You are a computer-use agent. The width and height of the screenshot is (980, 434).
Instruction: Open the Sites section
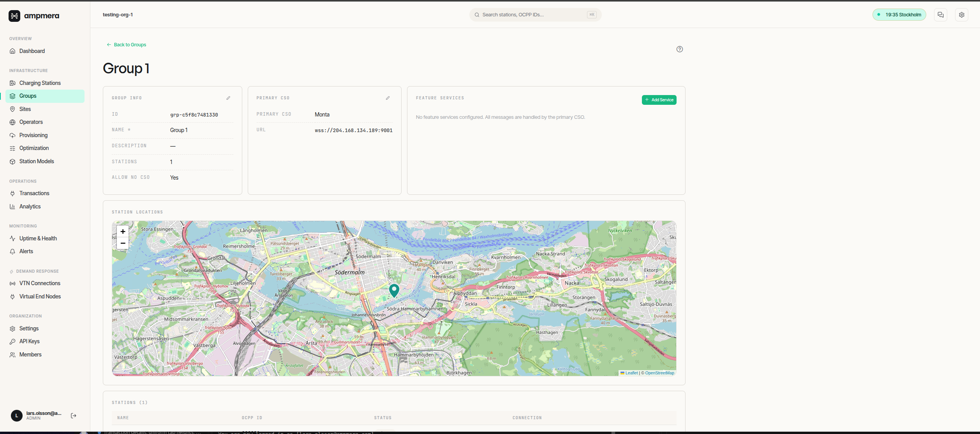click(25, 109)
